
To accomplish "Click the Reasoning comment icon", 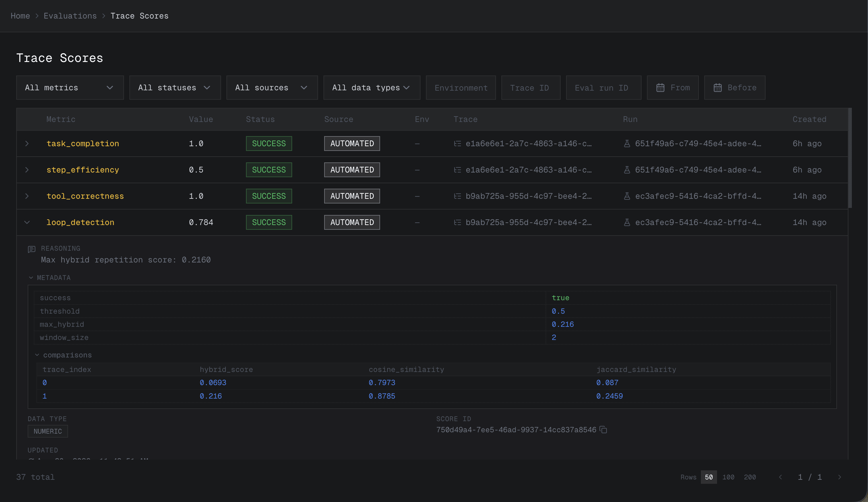I will (32, 249).
